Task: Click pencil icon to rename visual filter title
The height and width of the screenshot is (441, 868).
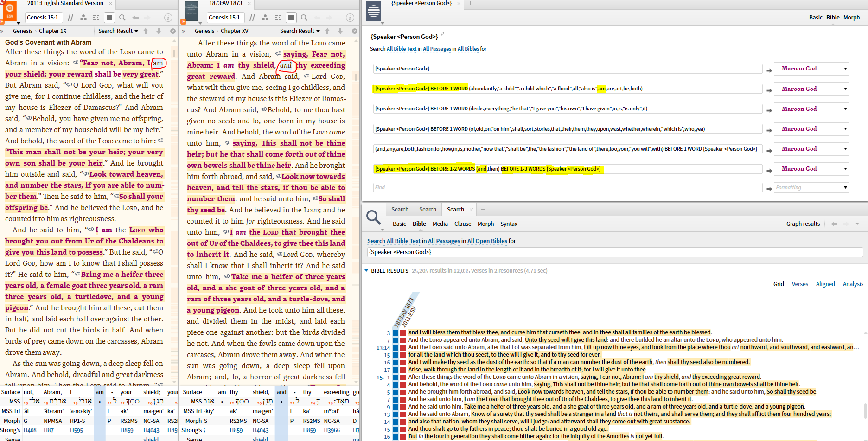Action: click(442, 34)
